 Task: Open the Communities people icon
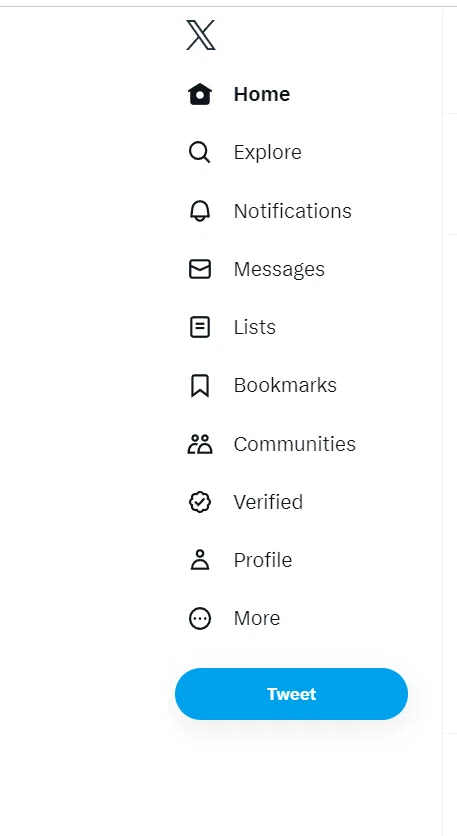pyautogui.click(x=200, y=444)
